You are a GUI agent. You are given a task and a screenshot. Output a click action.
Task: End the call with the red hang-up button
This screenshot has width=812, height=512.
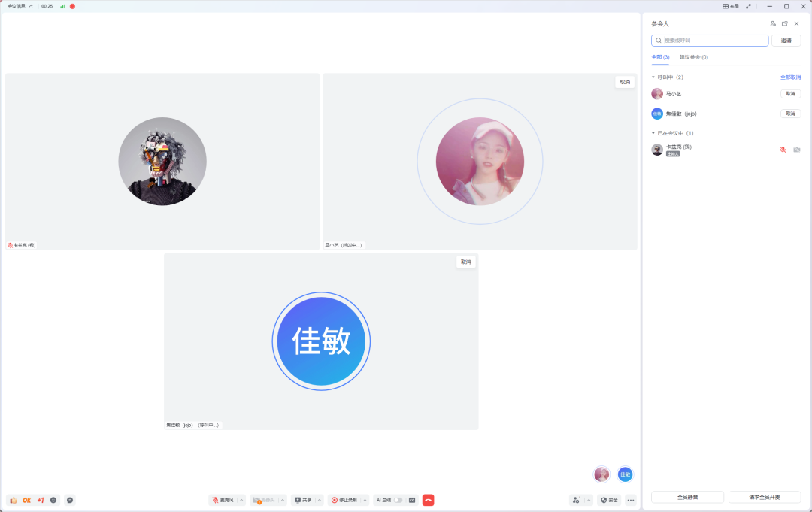tap(428, 499)
